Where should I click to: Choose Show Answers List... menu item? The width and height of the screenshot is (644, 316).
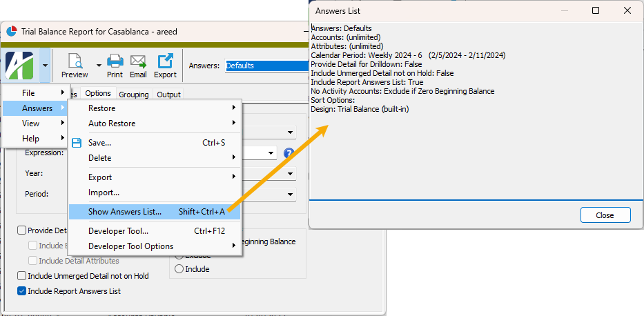(x=155, y=212)
